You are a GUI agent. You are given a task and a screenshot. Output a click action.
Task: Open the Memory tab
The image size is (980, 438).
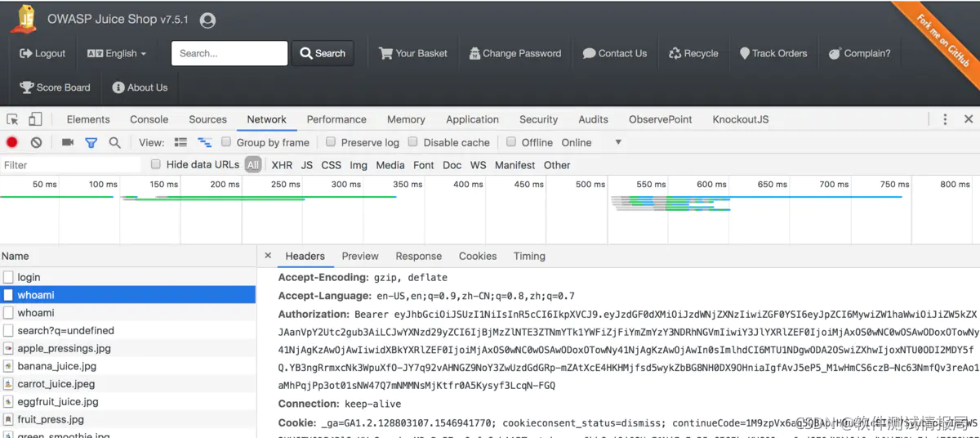[x=406, y=119]
